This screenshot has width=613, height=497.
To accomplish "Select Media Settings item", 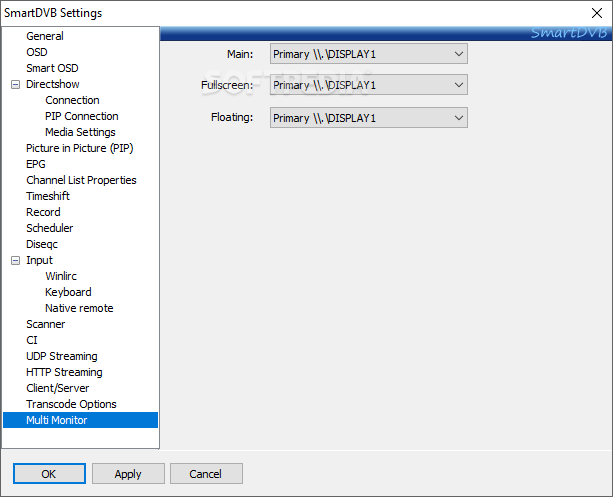I will click(x=80, y=132).
